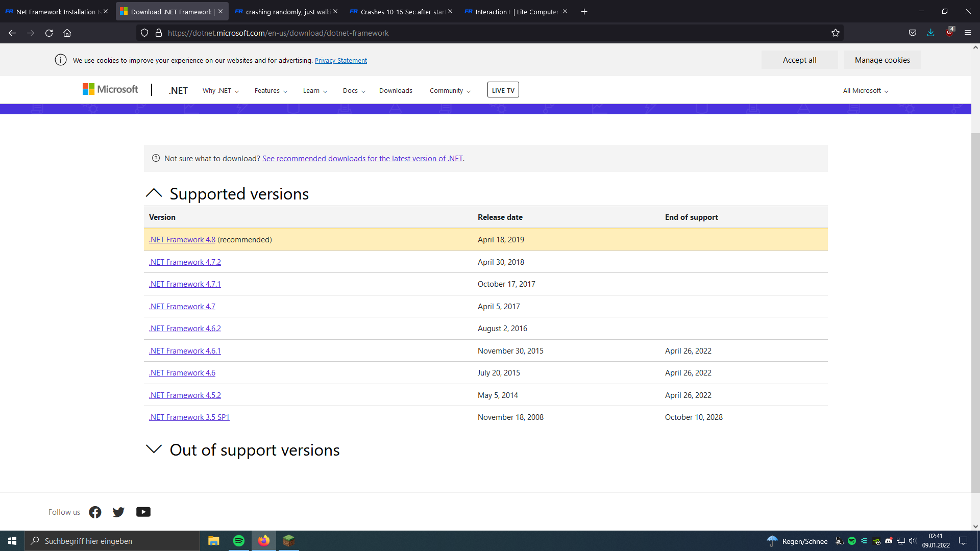Screen dimensions: 980x551
Task: Reload the page with refresh icon
Action: tap(49, 33)
